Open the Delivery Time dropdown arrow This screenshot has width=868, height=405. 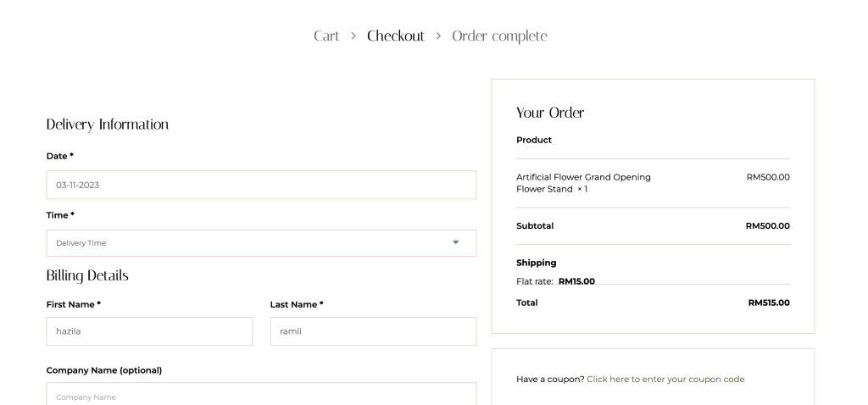point(456,242)
